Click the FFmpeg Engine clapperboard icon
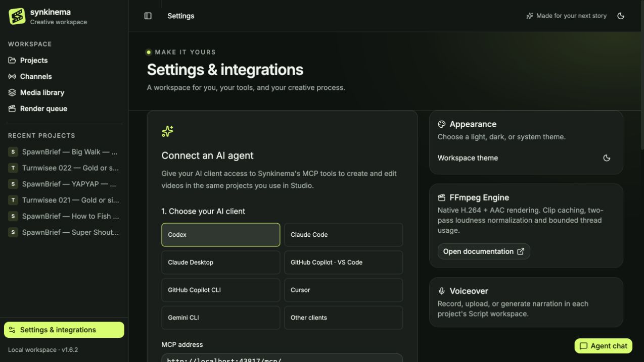The height and width of the screenshot is (362, 644). [441, 197]
